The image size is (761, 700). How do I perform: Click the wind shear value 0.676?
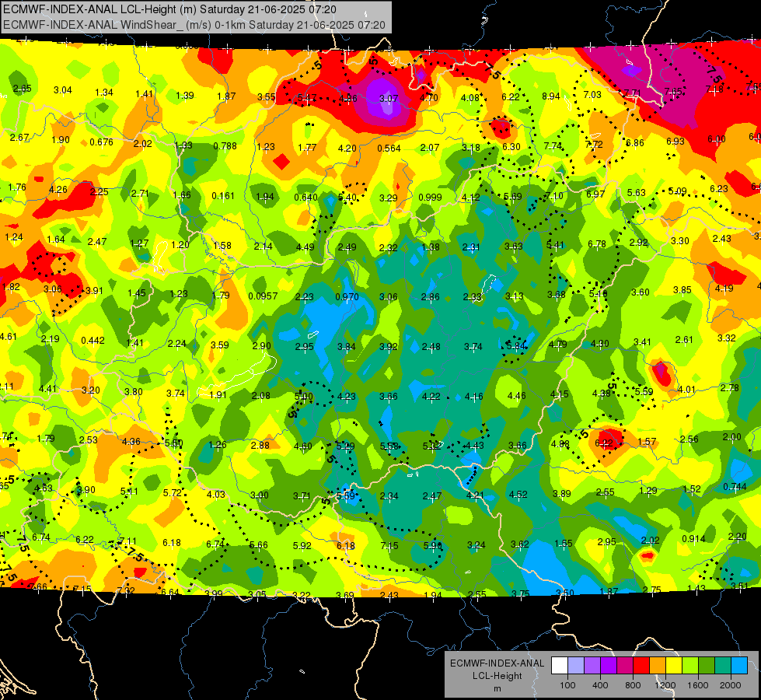pos(101,142)
